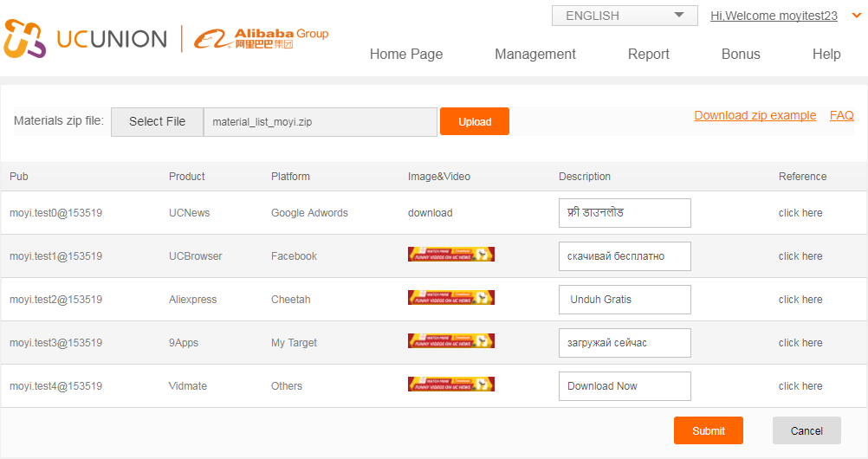Click the UCBrowser product cell
The width and height of the screenshot is (868, 459).
(x=196, y=255)
